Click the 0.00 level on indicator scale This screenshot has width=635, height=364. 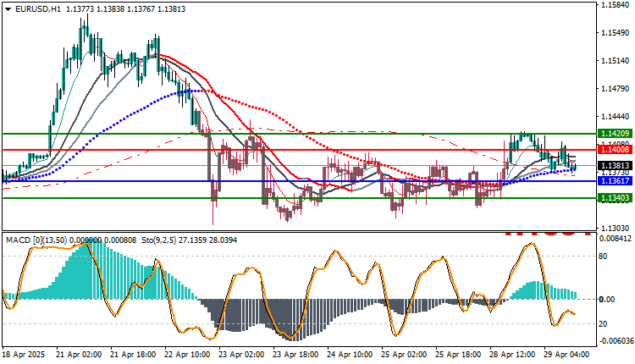pyautogui.click(x=607, y=299)
